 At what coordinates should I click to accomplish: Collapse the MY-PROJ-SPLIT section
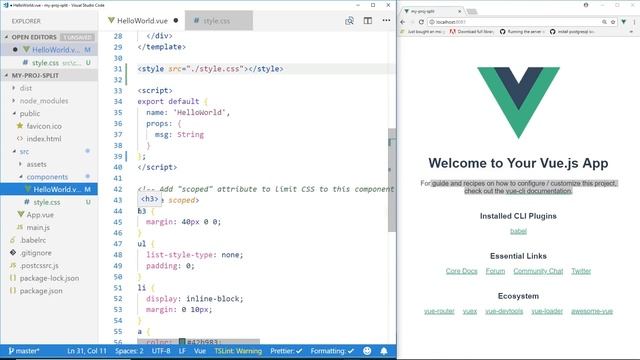7,76
